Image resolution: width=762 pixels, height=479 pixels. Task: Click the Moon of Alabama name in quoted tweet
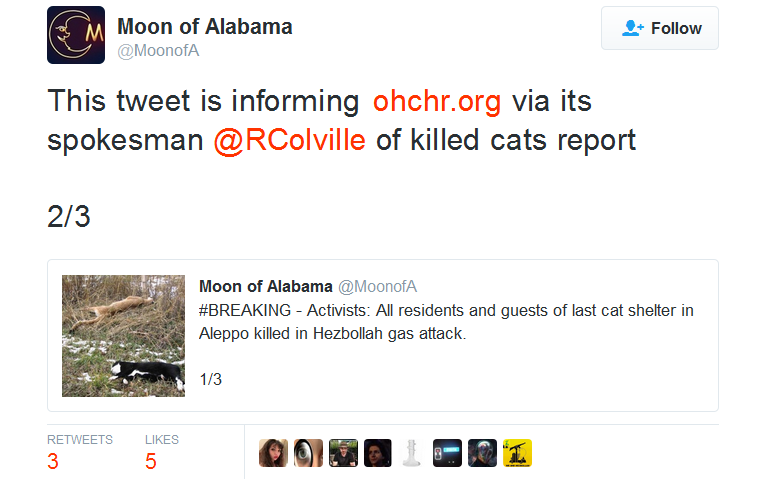pyautogui.click(x=265, y=287)
